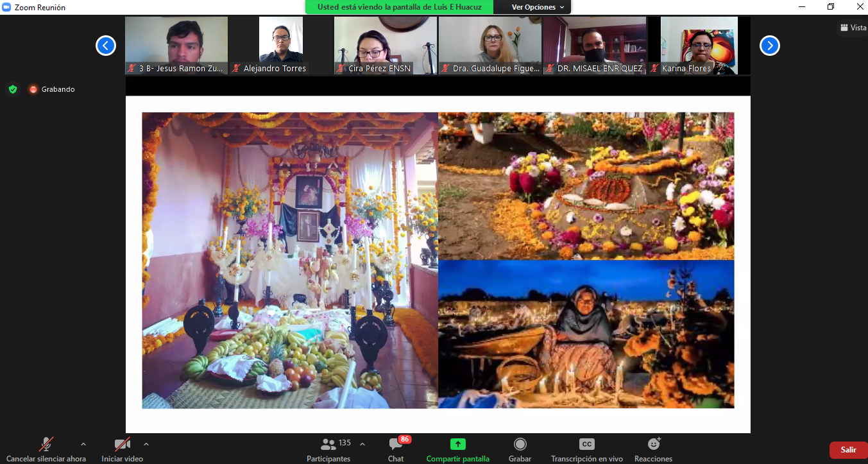Select Alejandro Torres video thumbnail
868x464 pixels.
[x=281, y=46]
